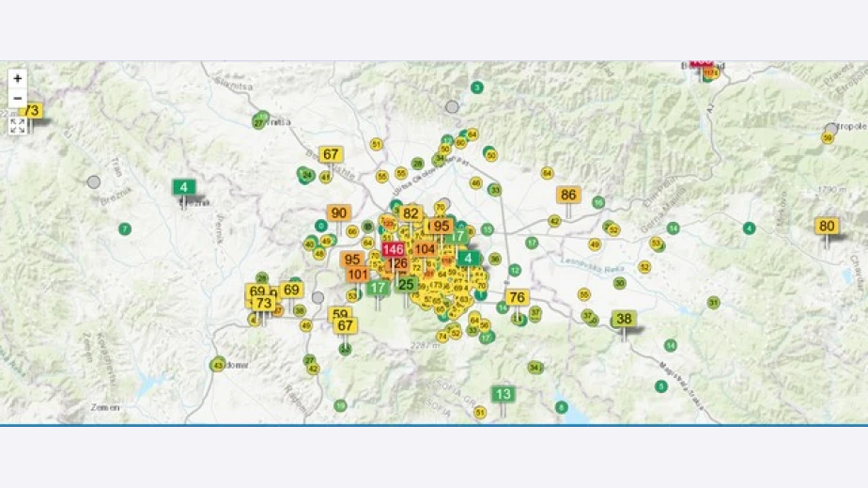Select the 82 air quality flag
868x488 pixels.
tap(411, 213)
